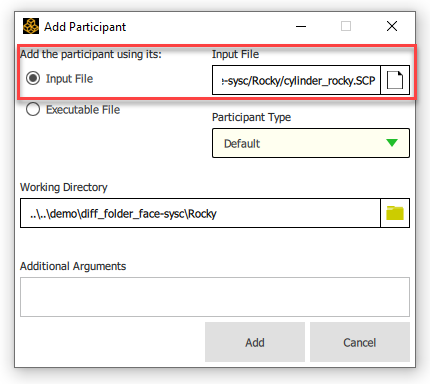Click the 'Additional Arguments' label

click(73, 266)
